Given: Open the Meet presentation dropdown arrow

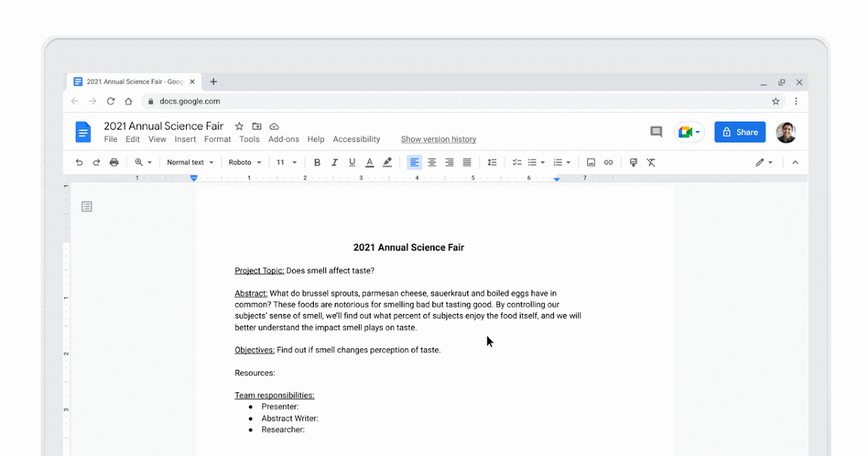Looking at the screenshot, I should pos(699,132).
